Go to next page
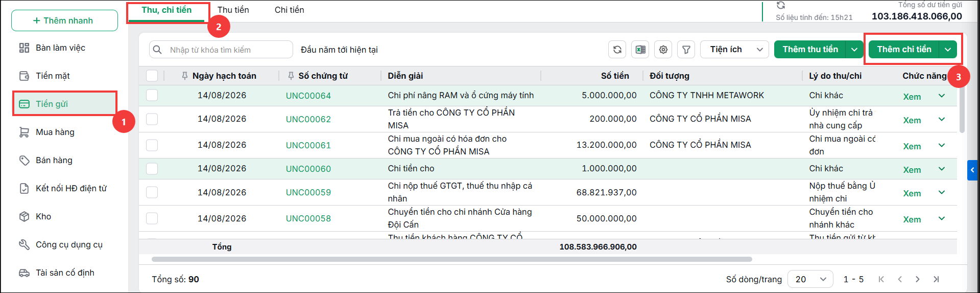This screenshot has width=980, height=293. (x=918, y=279)
